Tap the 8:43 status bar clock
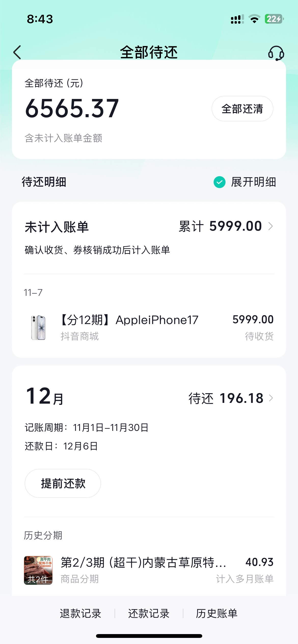298x644 pixels. tap(40, 19)
